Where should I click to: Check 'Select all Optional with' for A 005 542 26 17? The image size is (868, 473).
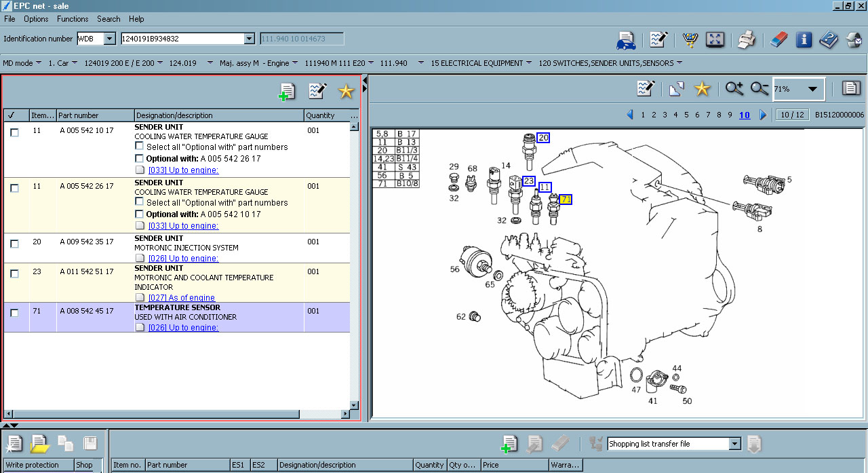click(x=139, y=202)
